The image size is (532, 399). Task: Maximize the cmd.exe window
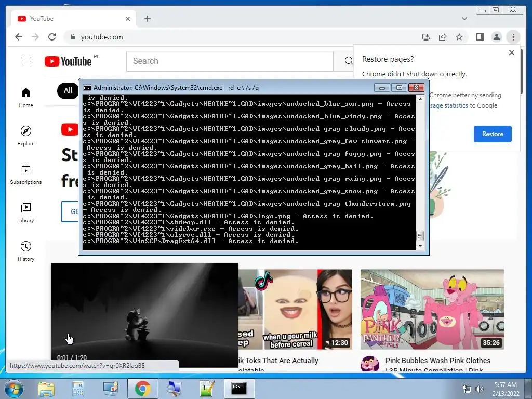(399, 88)
